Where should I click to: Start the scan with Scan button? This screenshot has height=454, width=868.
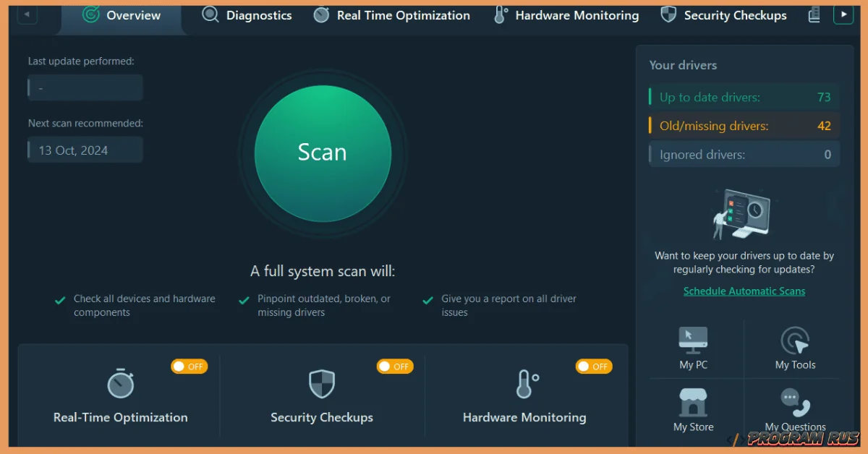pyautogui.click(x=323, y=153)
